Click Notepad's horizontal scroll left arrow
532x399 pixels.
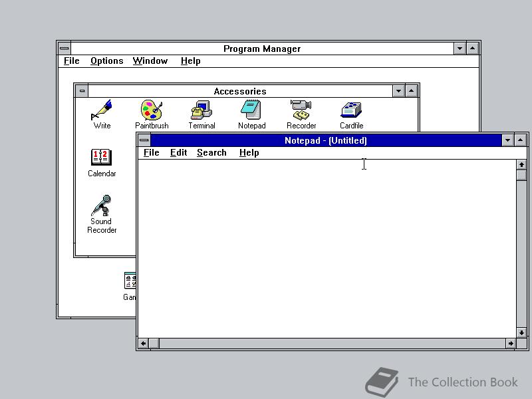tap(143, 343)
